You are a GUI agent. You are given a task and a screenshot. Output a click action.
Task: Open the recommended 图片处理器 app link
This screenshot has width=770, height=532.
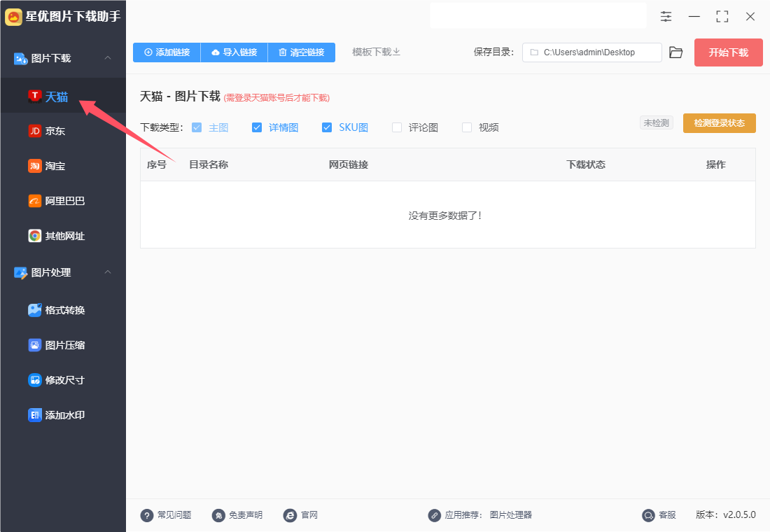[511, 515]
